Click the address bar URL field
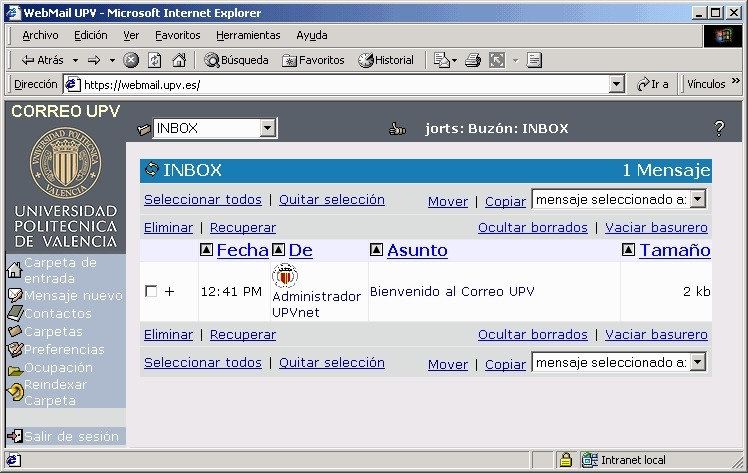Viewport: 748px width, 473px height. click(x=340, y=85)
